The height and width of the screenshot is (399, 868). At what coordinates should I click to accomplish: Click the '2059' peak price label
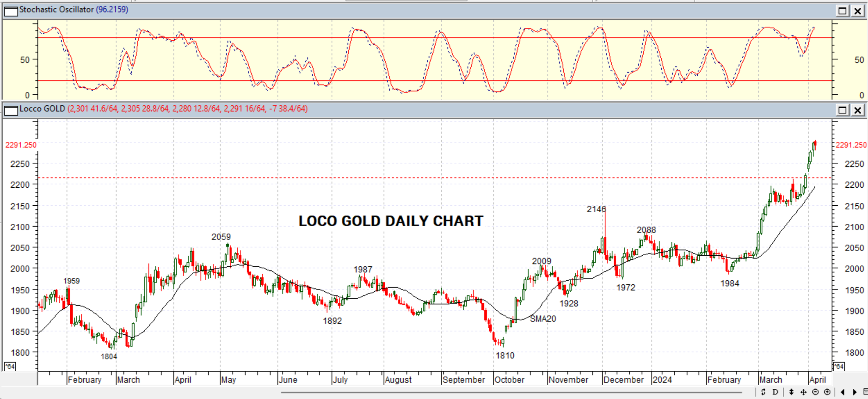point(221,237)
